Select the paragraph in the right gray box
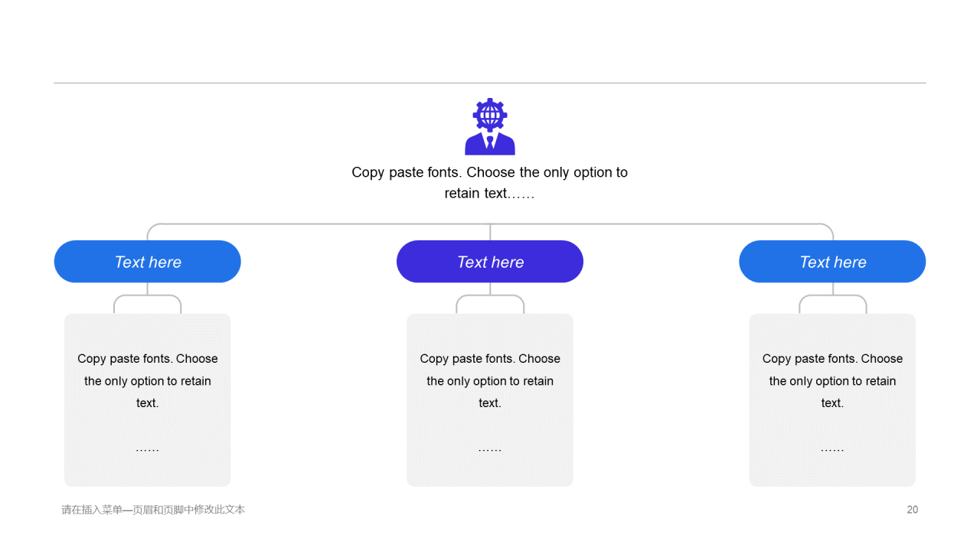980x551 pixels. pos(832,380)
